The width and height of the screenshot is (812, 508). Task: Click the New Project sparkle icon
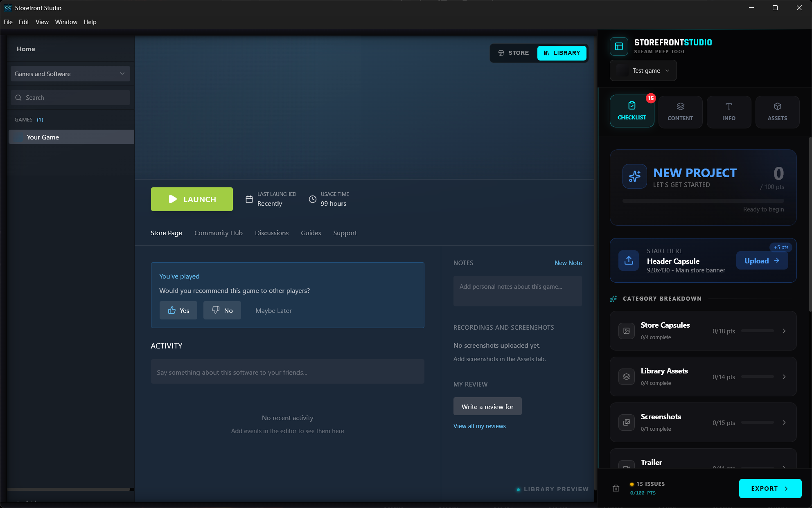pyautogui.click(x=634, y=176)
